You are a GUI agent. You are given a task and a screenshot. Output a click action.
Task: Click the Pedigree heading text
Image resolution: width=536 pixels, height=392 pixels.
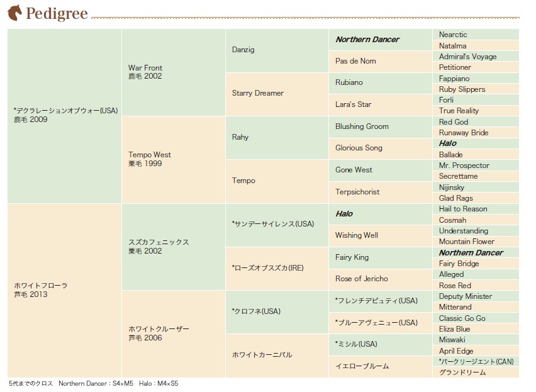(x=57, y=14)
